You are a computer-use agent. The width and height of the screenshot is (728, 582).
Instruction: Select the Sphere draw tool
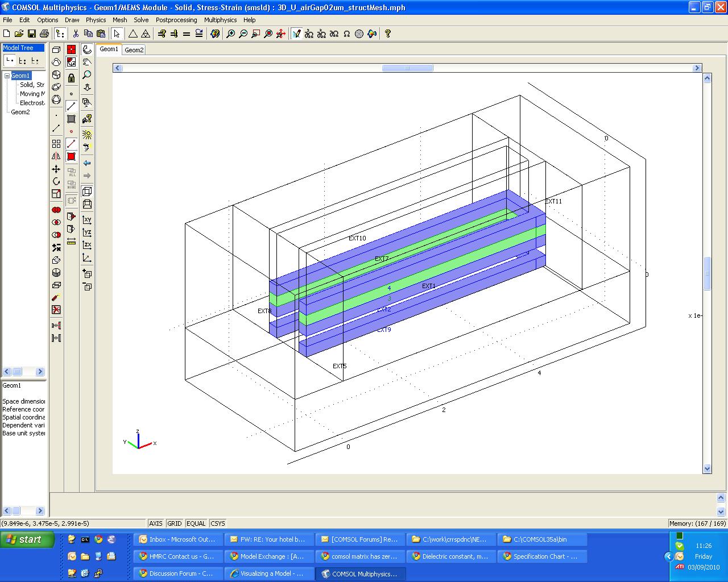(x=56, y=99)
